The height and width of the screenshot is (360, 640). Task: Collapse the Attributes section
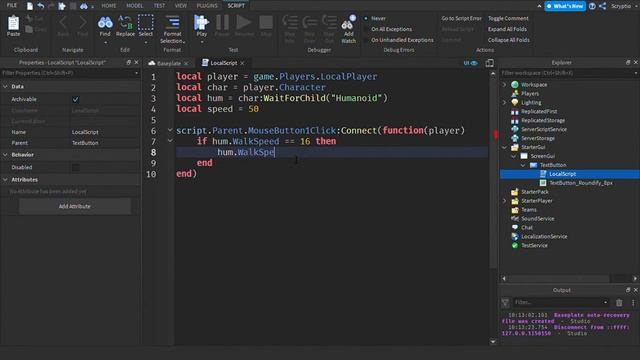[x=5, y=180]
